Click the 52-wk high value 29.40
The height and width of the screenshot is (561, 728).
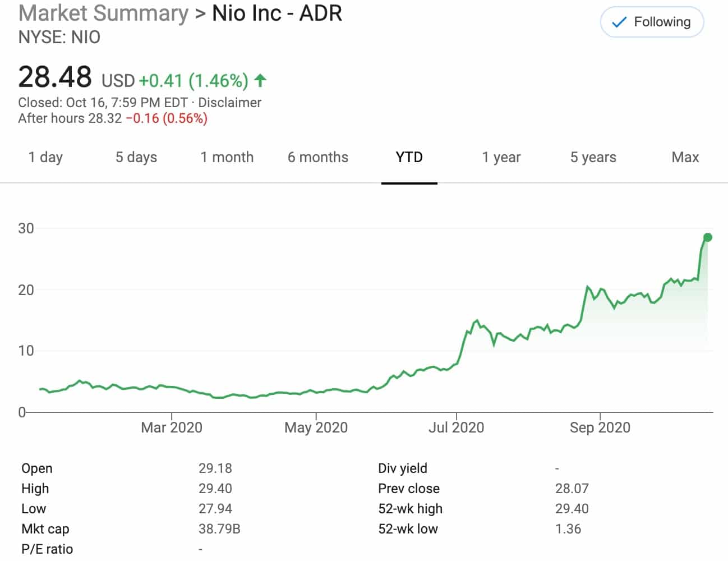pos(573,508)
